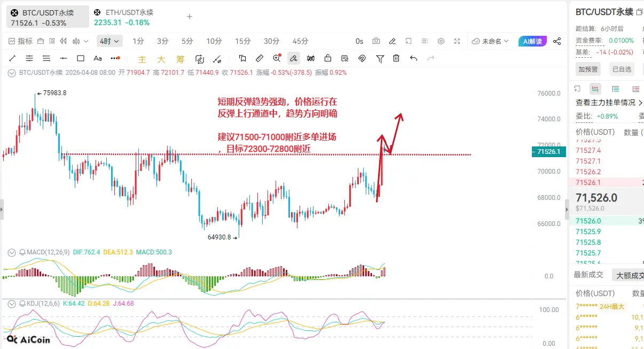Share the chart via share icon
Image resolution: width=644 pixels, height=349 pixels.
(x=557, y=41)
